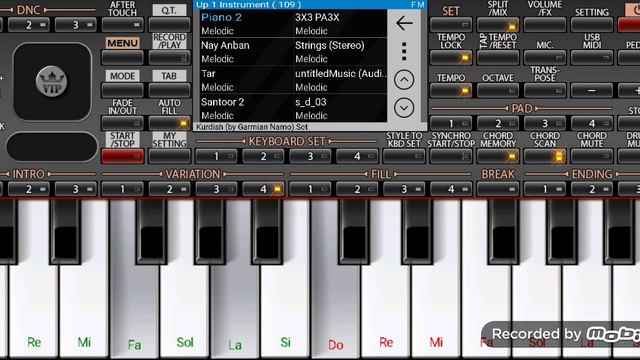Toggle Chord Scan

[x=545, y=156]
